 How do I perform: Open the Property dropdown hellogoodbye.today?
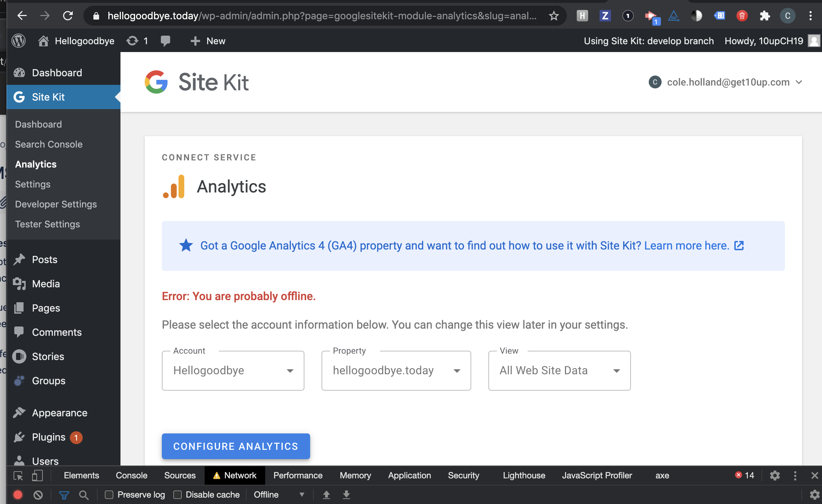click(396, 371)
